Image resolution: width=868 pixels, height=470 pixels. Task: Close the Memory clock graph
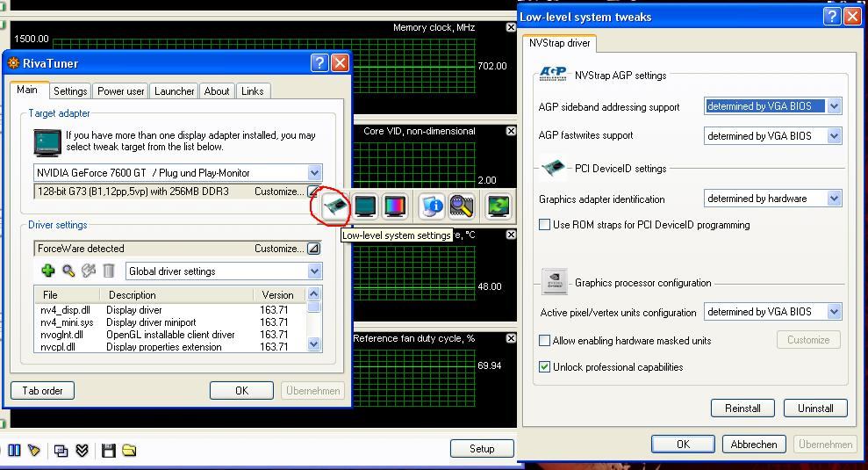(511, 27)
